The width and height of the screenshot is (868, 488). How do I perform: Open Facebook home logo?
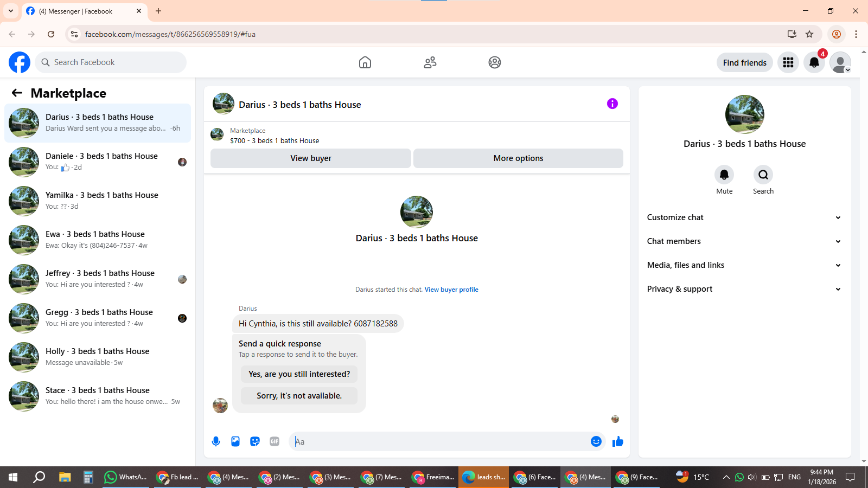click(20, 62)
